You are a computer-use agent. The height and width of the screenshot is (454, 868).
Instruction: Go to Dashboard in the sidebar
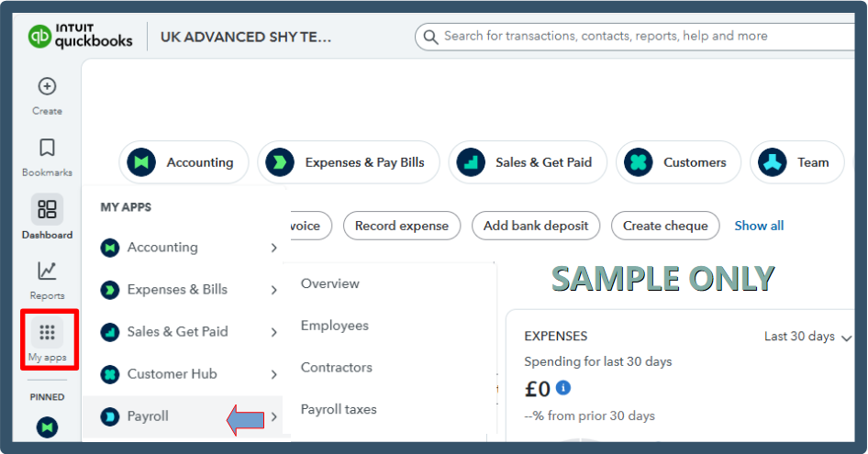coord(47,216)
